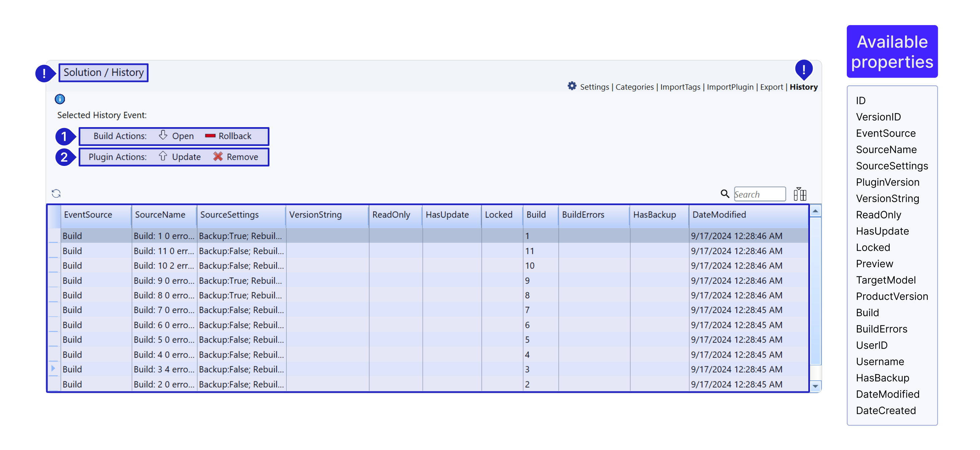Click the Rollback build action
This screenshot has width=980, height=450.
228,136
